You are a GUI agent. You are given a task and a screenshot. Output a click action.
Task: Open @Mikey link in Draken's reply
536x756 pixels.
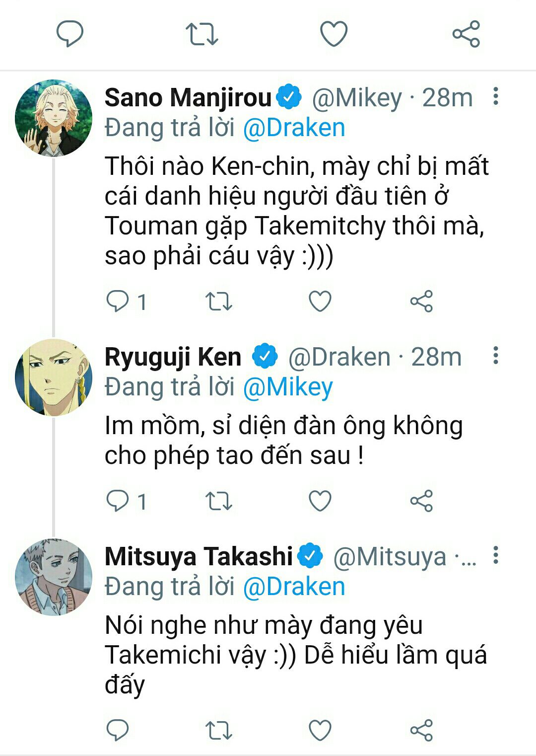coord(288,387)
